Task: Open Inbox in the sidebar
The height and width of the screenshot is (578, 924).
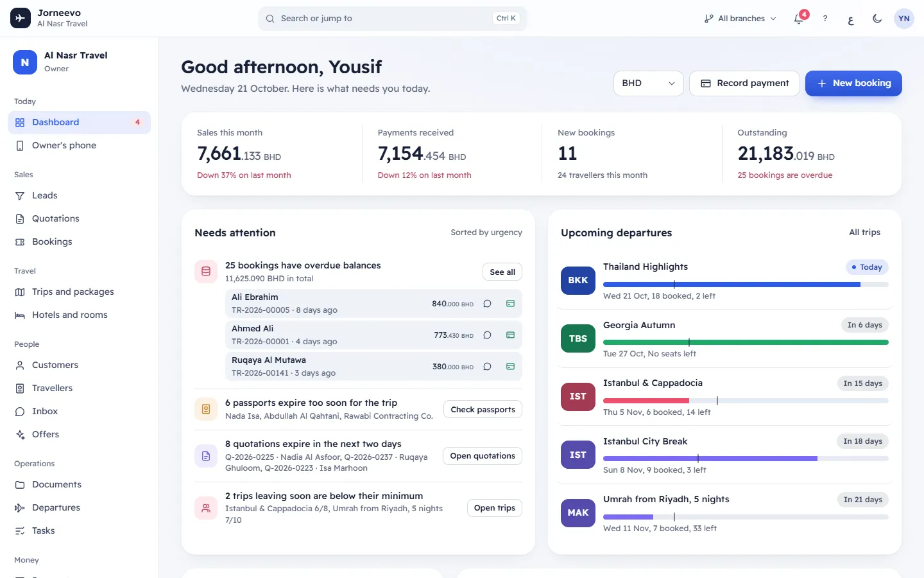Action: click(x=79, y=412)
